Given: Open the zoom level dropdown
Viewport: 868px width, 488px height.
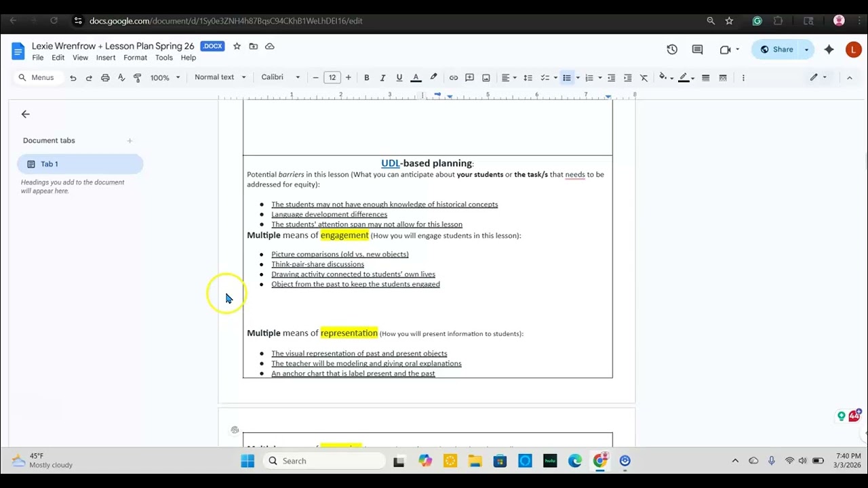Looking at the screenshot, I should tap(165, 78).
